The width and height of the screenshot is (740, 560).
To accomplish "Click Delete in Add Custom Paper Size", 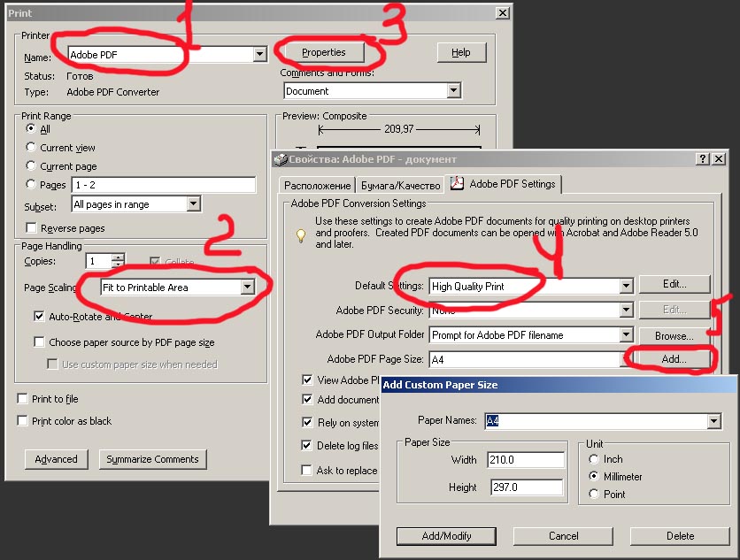I will [x=680, y=536].
